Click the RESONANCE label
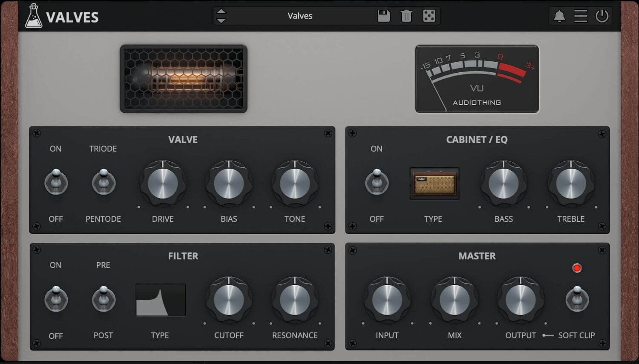 [x=295, y=335]
